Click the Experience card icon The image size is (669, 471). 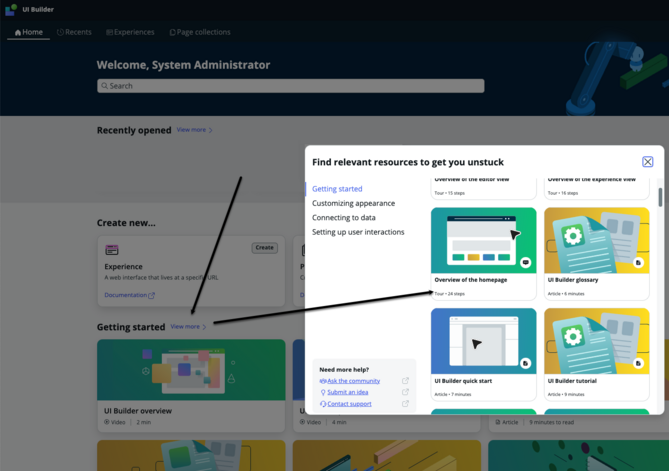tap(112, 250)
